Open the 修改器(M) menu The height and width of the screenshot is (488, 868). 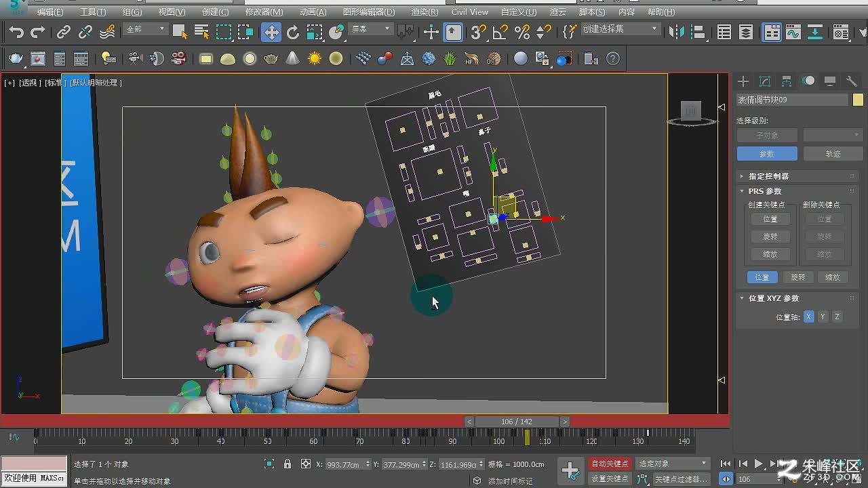click(x=264, y=12)
